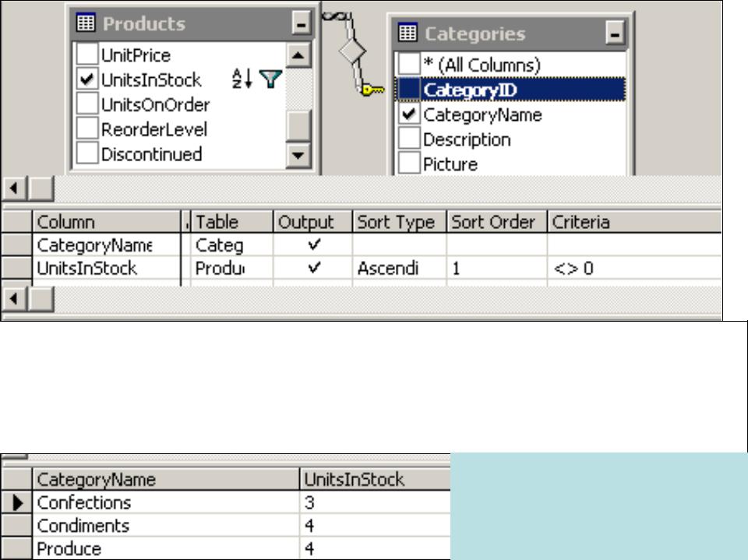
Task: Click the Criteria column header
Action: [634, 222]
